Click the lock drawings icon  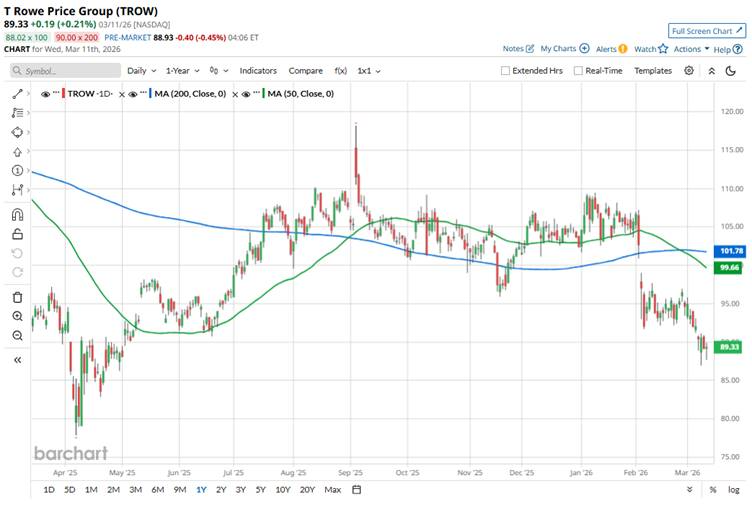click(17, 234)
